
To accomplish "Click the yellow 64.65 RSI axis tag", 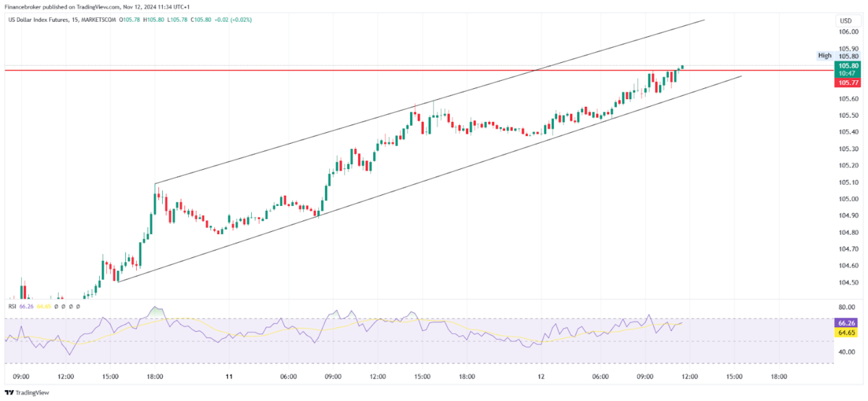I will (846, 333).
